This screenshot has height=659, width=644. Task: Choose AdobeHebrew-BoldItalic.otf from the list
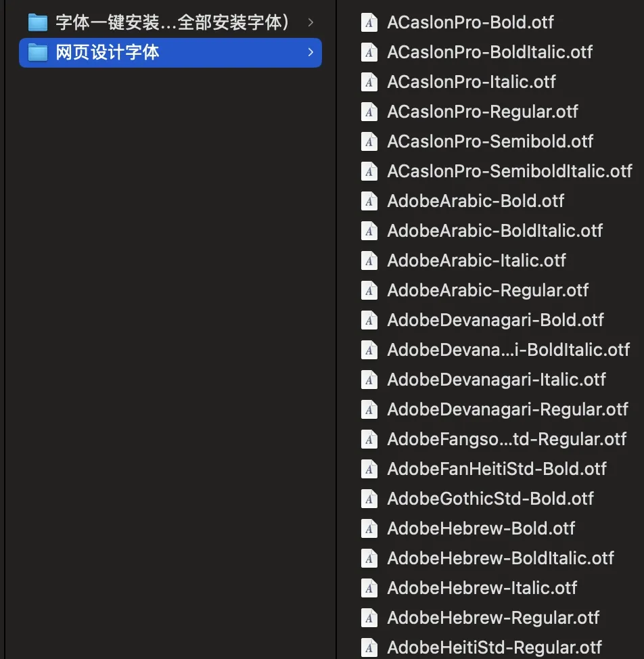click(501, 558)
